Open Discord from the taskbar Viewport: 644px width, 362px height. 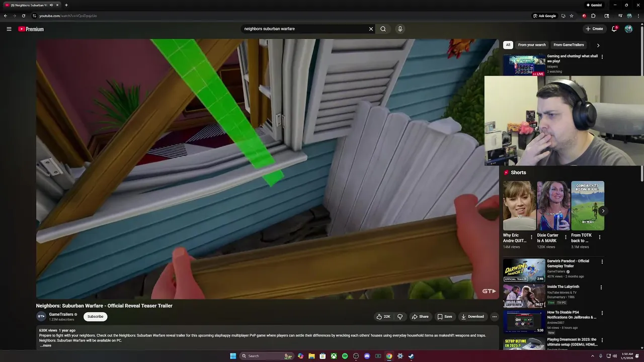pos(367,356)
